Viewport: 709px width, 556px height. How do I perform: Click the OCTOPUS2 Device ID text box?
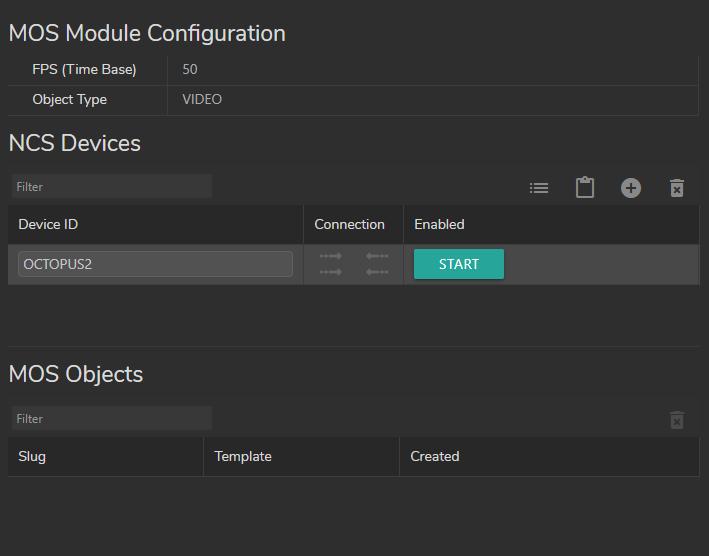[155, 264]
